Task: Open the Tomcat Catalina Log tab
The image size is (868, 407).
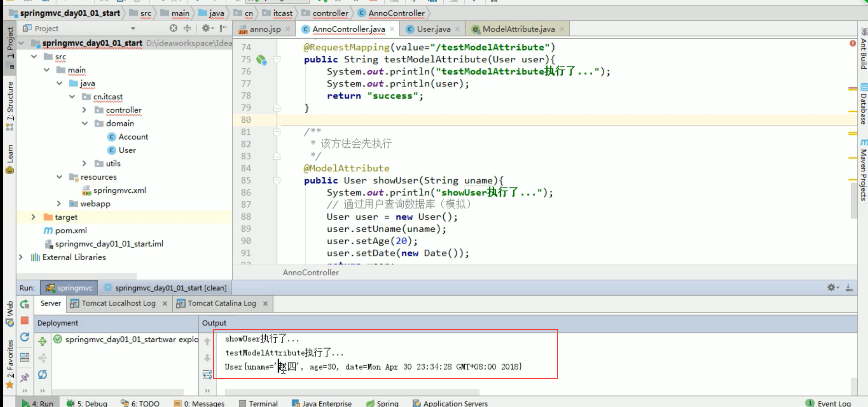Action: pyautogui.click(x=221, y=303)
